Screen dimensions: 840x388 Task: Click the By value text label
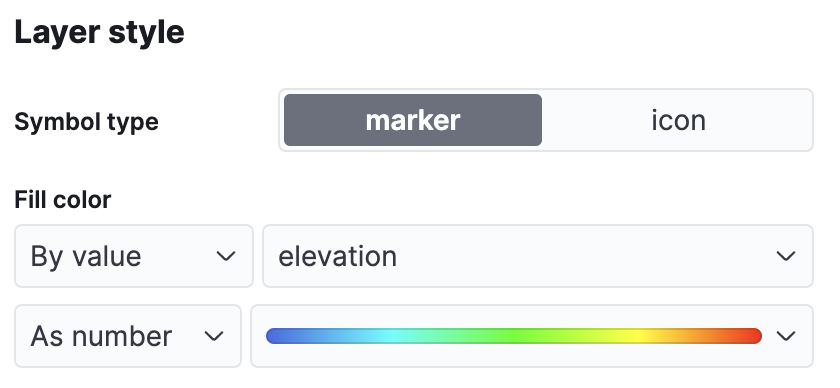click(x=86, y=256)
